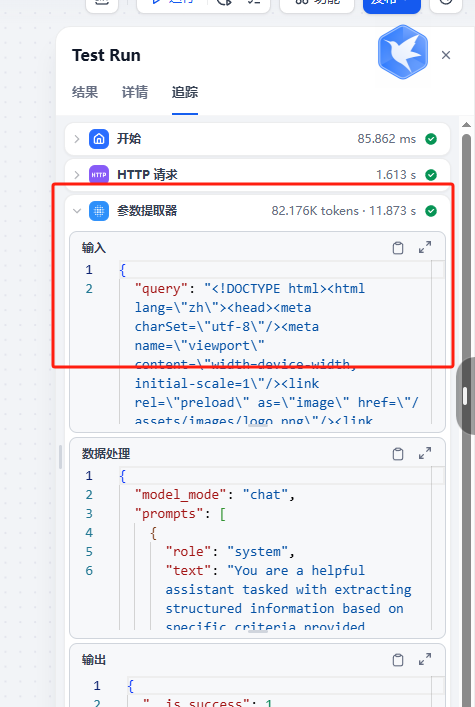
Task: Click the 参数提取器 blue node icon
Action: (99, 211)
